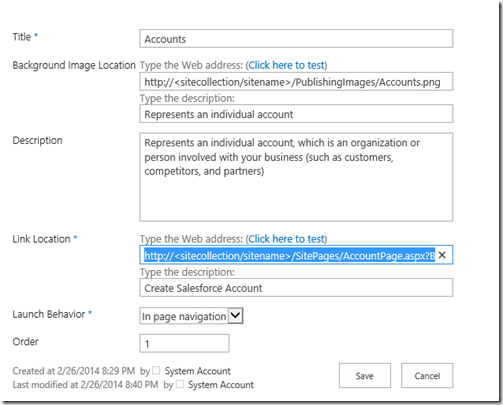Click the Background Image Location label
The image size is (503, 405).
click(74, 65)
